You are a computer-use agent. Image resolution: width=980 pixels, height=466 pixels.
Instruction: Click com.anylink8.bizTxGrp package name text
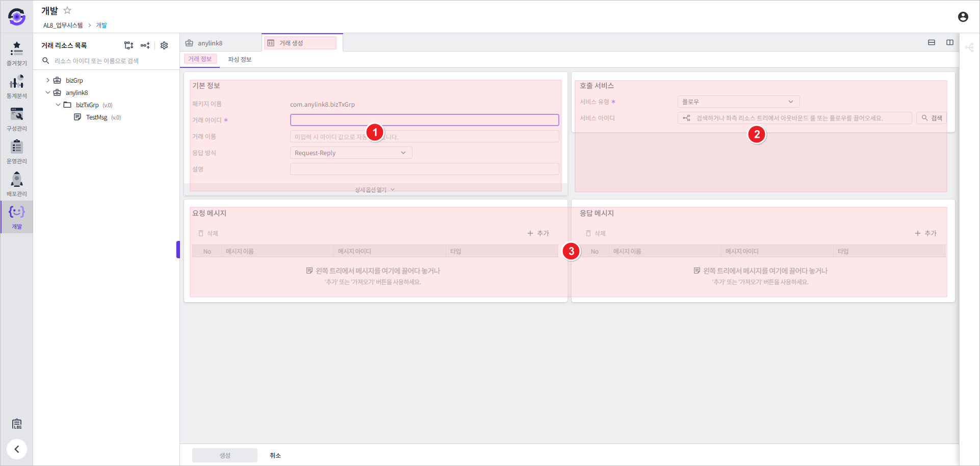click(322, 104)
